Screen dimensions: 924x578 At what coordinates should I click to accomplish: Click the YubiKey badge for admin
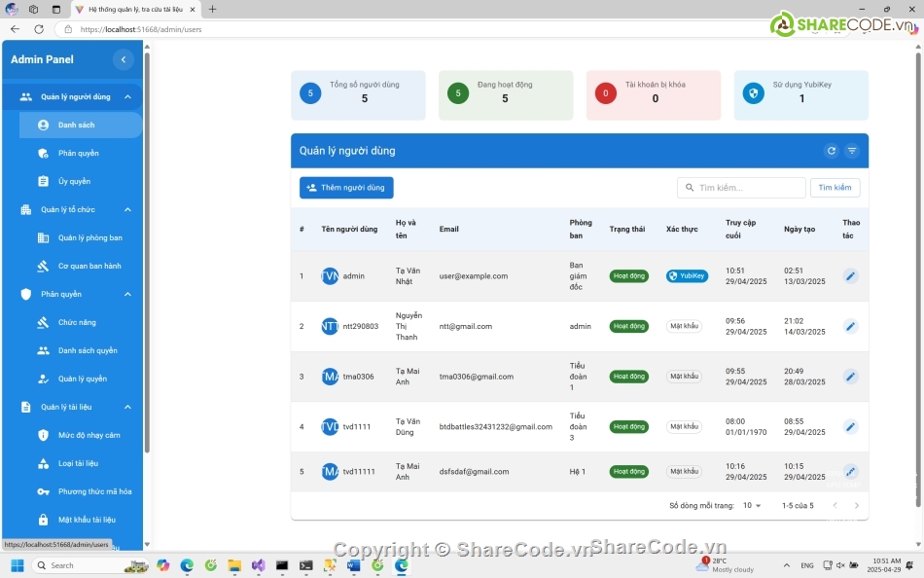(x=687, y=276)
